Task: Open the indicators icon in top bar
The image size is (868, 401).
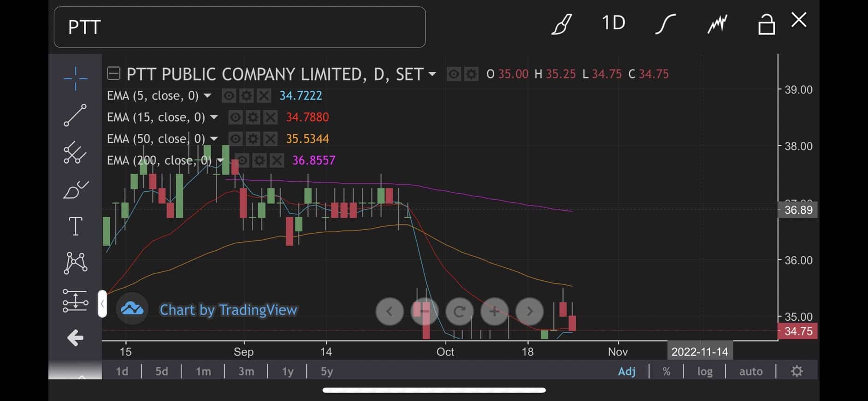Action: (717, 24)
